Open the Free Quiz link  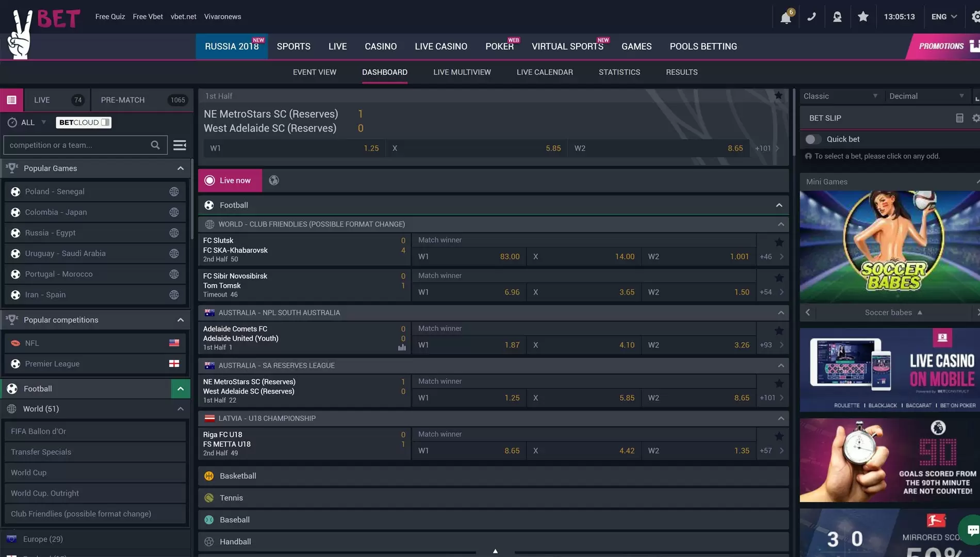(x=110, y=17)
